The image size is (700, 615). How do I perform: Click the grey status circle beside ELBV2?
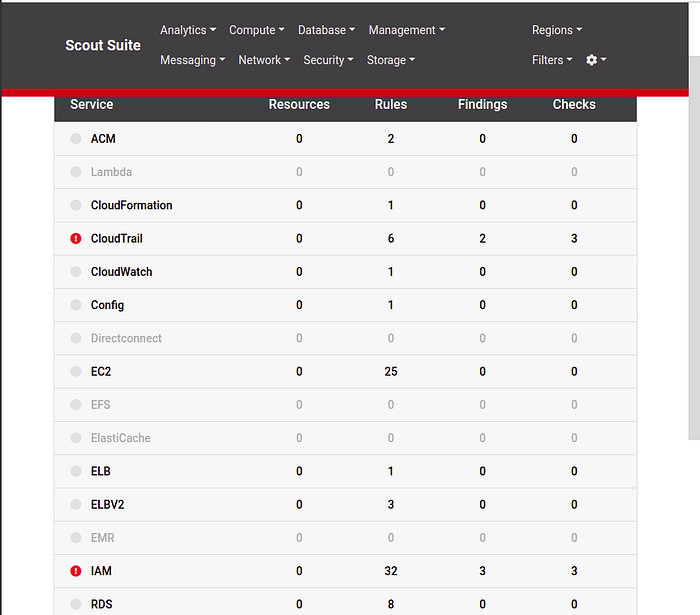(76, 504)
